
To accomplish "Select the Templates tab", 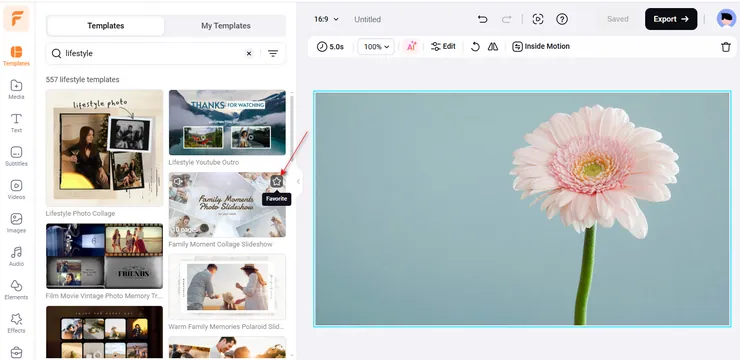I will pos(106,26).
